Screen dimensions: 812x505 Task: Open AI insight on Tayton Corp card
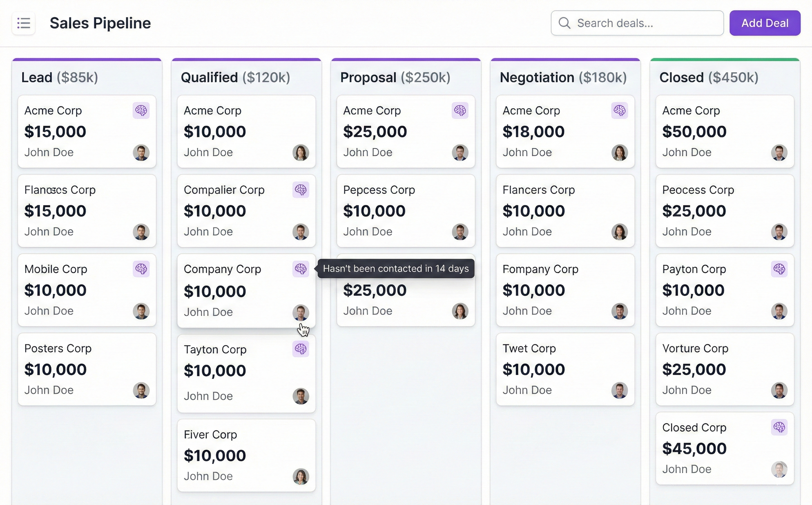pyautogui.click(x=300, y=349)
